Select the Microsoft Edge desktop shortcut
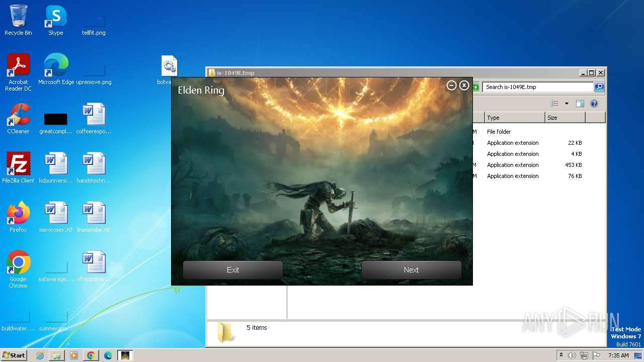 point(56,69)
